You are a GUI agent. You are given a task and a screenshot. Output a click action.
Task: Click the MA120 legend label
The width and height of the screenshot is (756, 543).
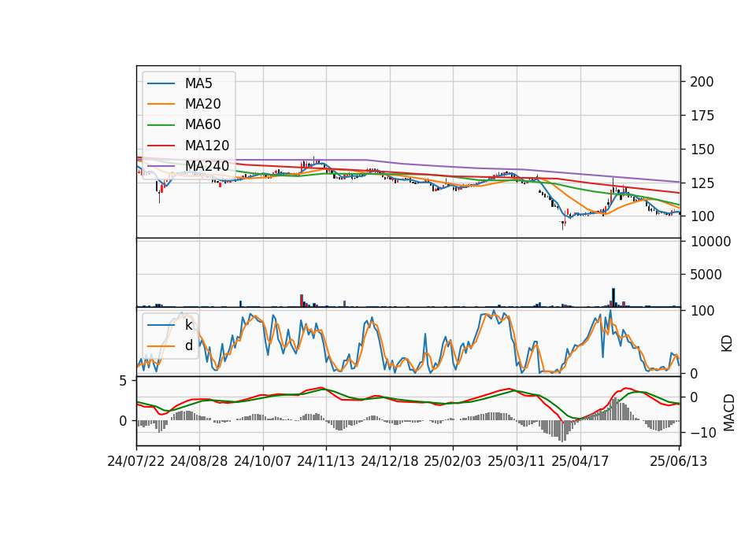tap(207, 146)
